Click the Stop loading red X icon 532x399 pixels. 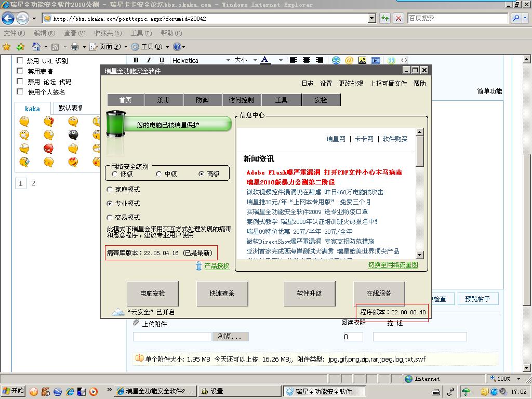pyautogui.click(x=398, y=18)
